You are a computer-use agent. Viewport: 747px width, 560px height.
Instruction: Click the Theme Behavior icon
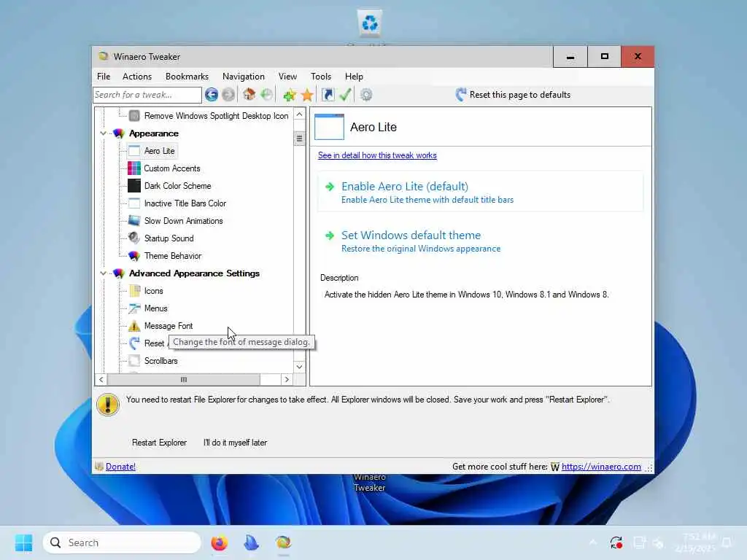tap(134, 256)
